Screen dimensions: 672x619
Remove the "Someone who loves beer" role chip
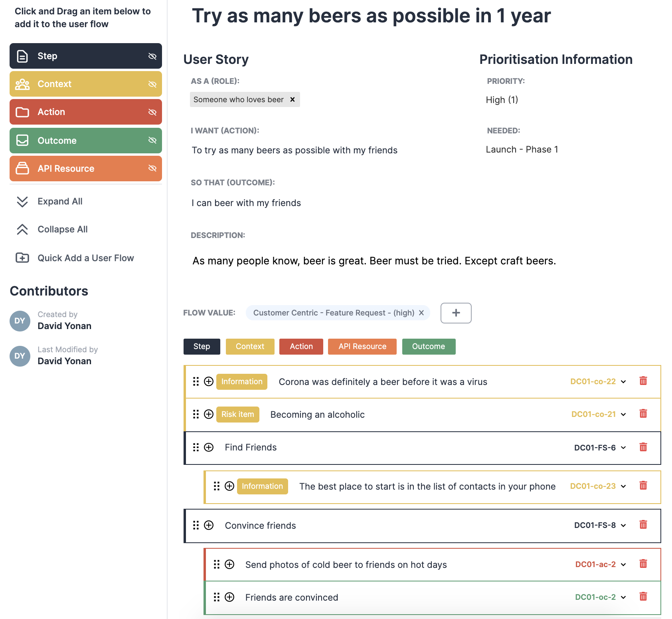[x=292, y=99]
